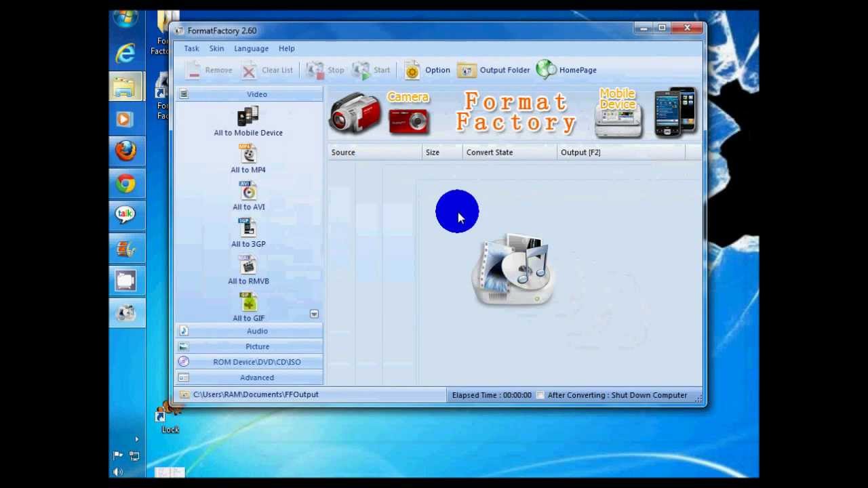Click the Source column header
Viewport: 868px width, 488px height.
(375, 152)
